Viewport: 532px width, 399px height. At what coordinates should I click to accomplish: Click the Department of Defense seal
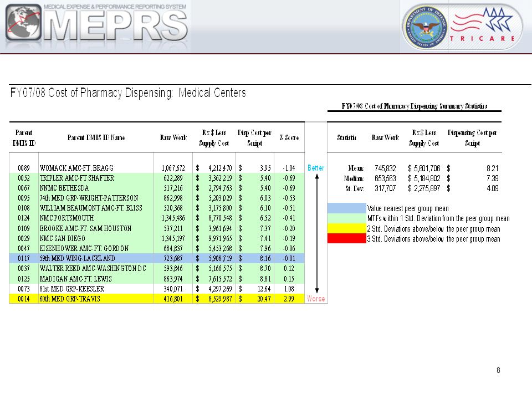(x=425, y=27)
